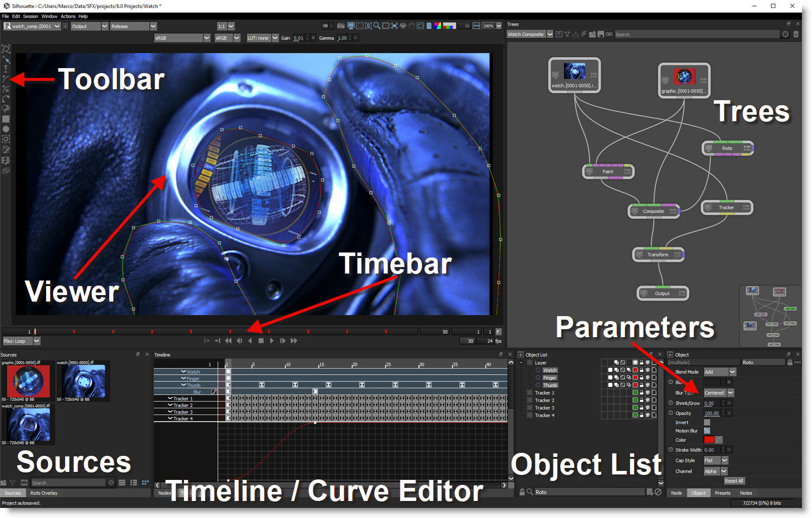Open the Session menu
The image size is (812, 518).
pyautogui.click(x=31, y=17)
